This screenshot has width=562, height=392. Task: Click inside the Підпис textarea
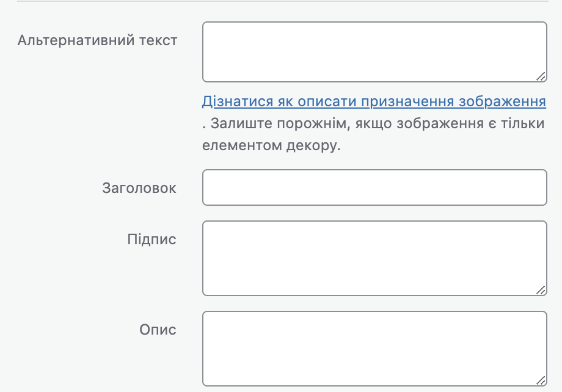click(374, 258)
